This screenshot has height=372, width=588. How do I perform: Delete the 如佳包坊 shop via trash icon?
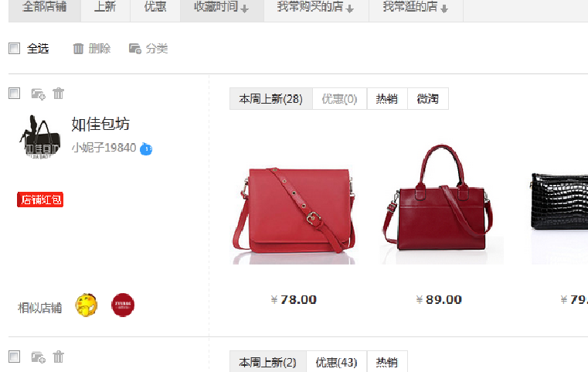(x=58, y=93)
